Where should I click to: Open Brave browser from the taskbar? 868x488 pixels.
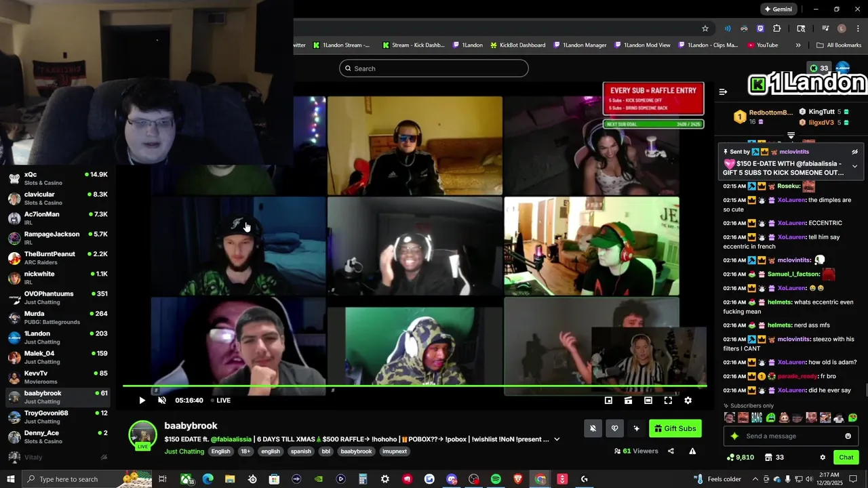click(x=518, y=479)
